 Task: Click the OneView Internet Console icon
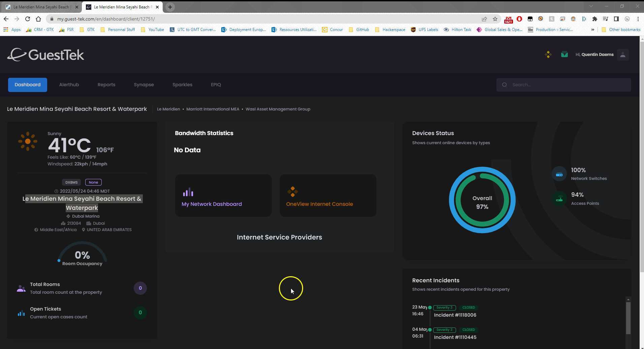[x=292, y=191]
